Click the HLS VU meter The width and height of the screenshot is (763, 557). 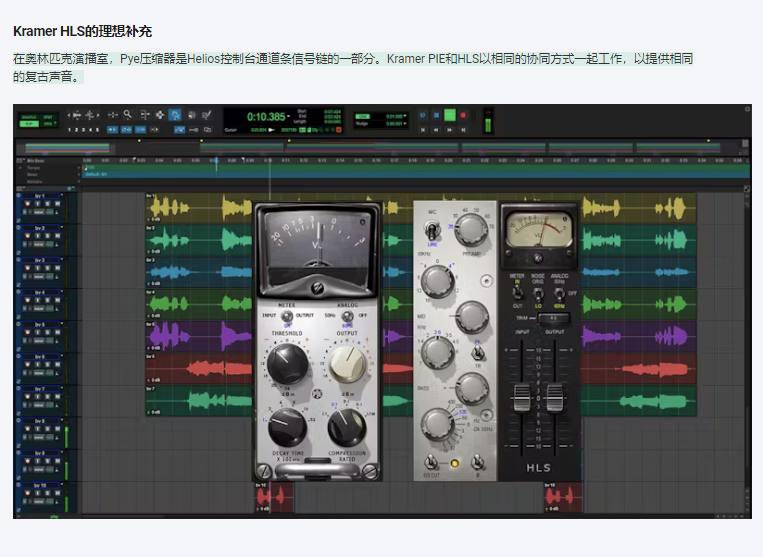click(x=539, y=232)
